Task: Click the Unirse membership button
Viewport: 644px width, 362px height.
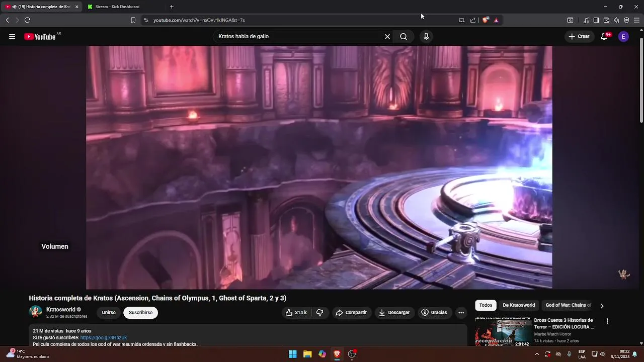Action: coord(109,313)
